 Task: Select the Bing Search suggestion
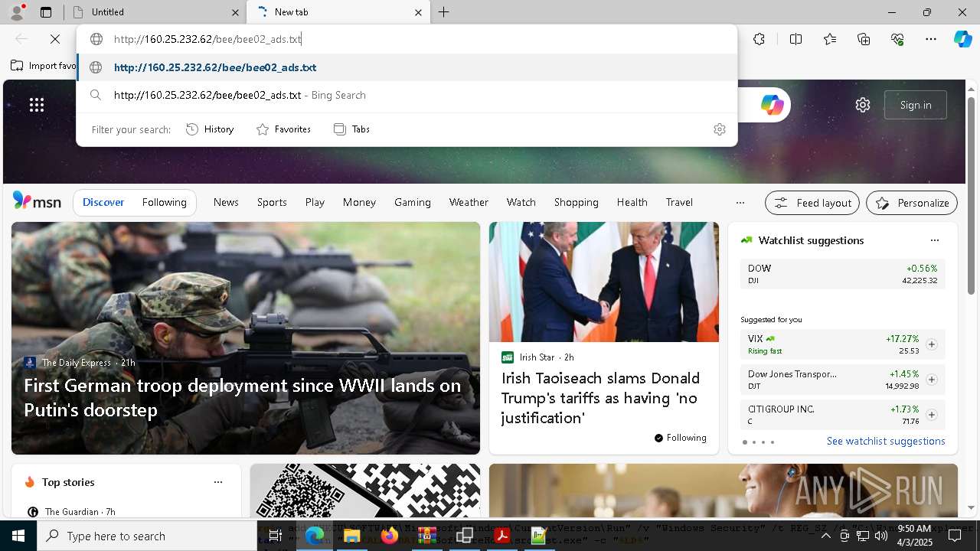click(x=407, y=95)
